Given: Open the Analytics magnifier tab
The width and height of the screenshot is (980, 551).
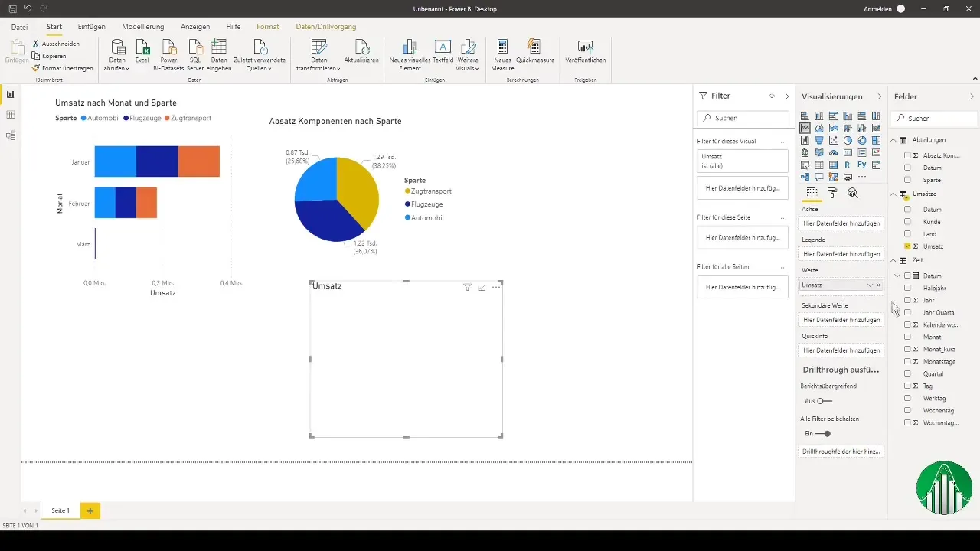Looking at the screenshot, I should click(852, 193).
